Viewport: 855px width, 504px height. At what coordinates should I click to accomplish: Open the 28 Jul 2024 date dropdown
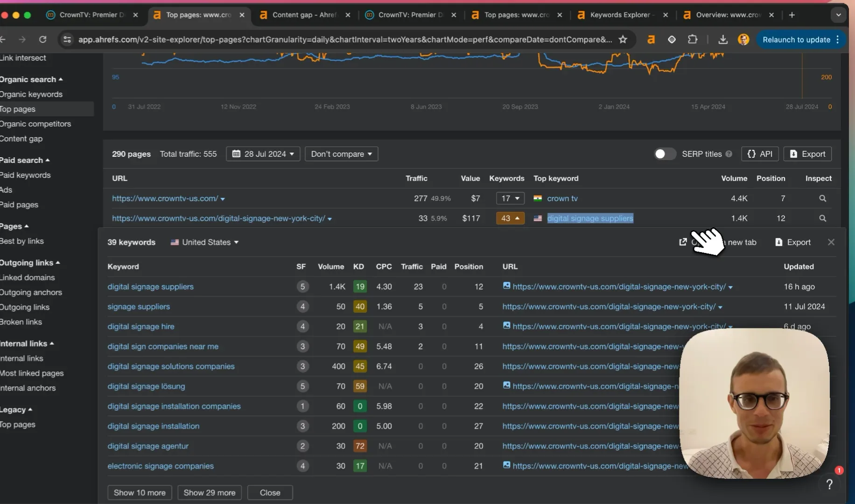click(263, 154)
